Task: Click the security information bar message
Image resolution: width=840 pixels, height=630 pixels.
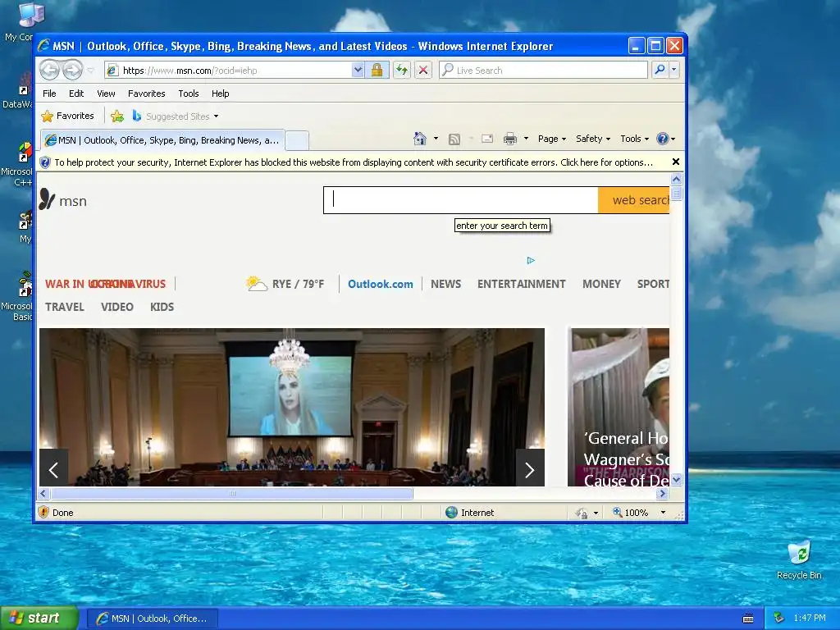Action: tap(354, 162)
